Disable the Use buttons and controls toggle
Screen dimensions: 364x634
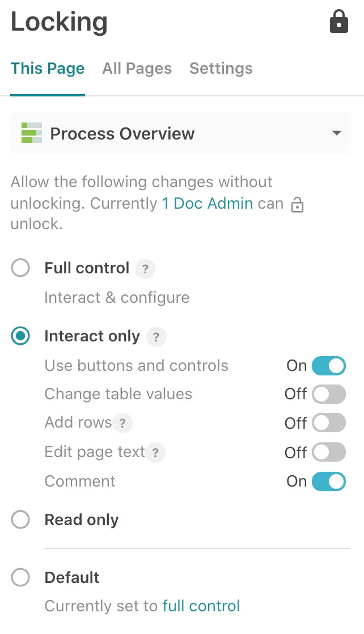tap(329, 366)
